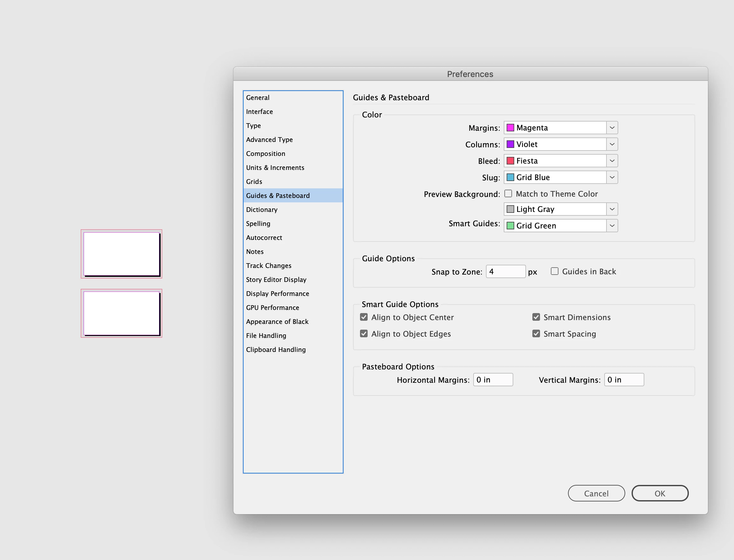Click the Magenta color swatch for Margins

click(510, 128)
